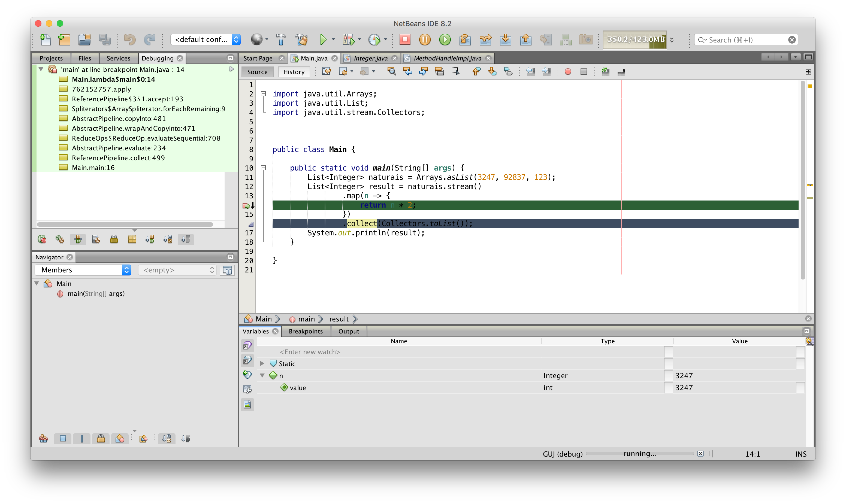Toggle the History view button in editor

pos(294,72)
